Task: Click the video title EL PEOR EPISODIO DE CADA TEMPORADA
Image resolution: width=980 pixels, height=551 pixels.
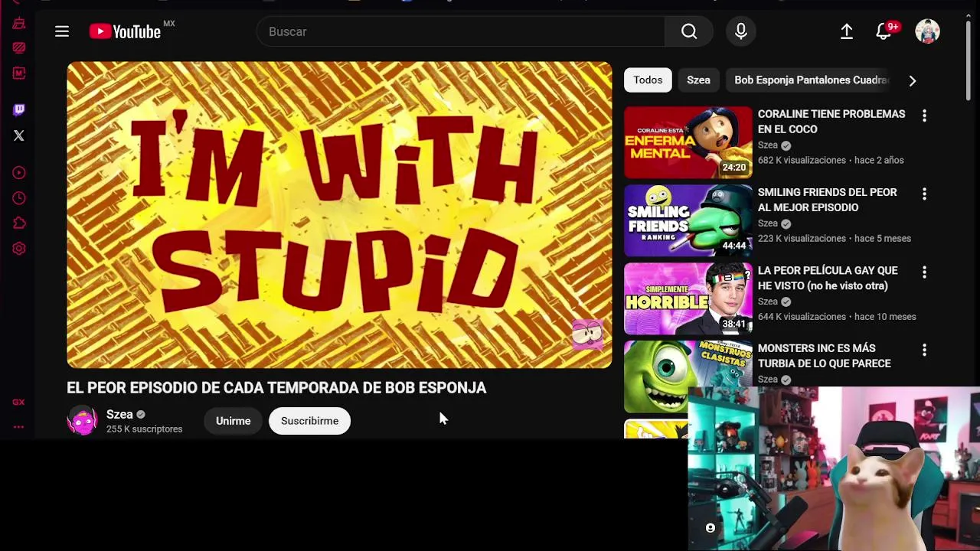Action: pos(276,388)
